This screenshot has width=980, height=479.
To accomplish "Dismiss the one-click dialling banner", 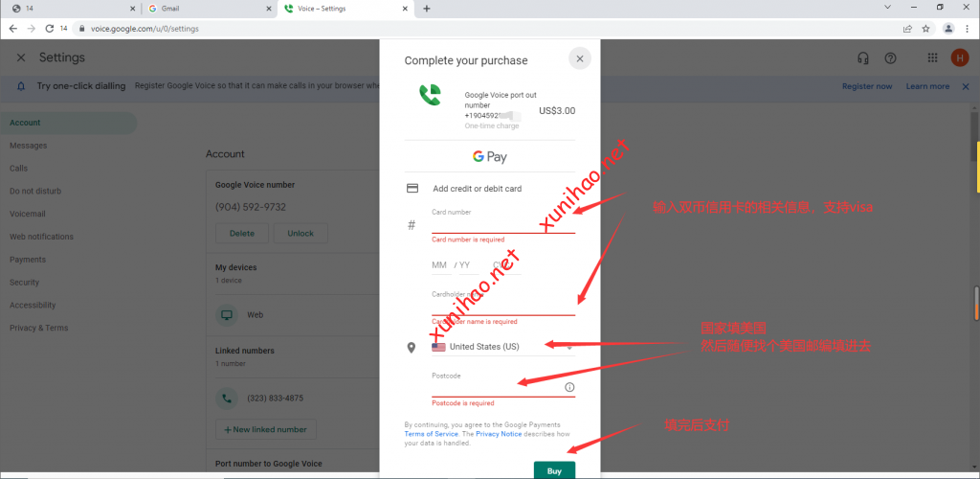I will (x=964, y=86).
